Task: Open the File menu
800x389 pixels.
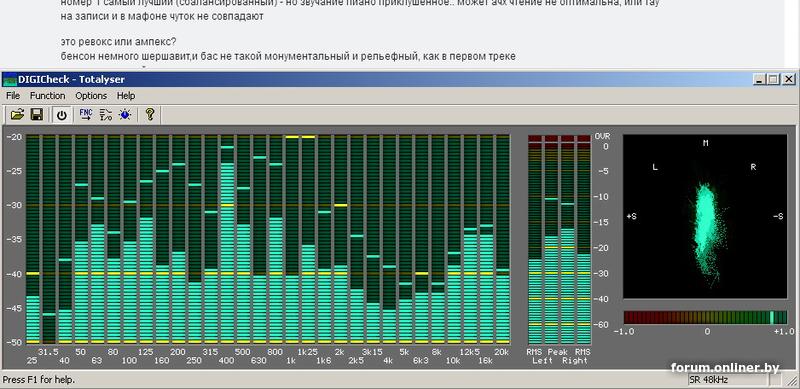Action: 13,95
